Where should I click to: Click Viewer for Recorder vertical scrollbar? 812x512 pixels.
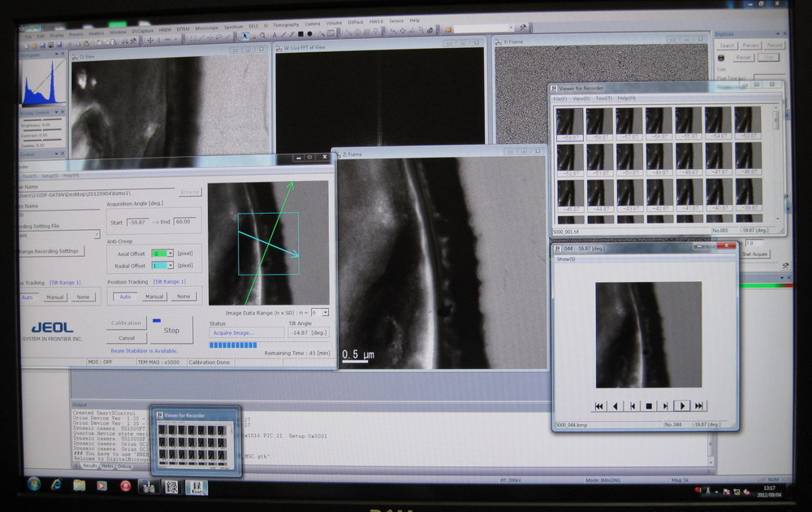click(x=775, y=163)
